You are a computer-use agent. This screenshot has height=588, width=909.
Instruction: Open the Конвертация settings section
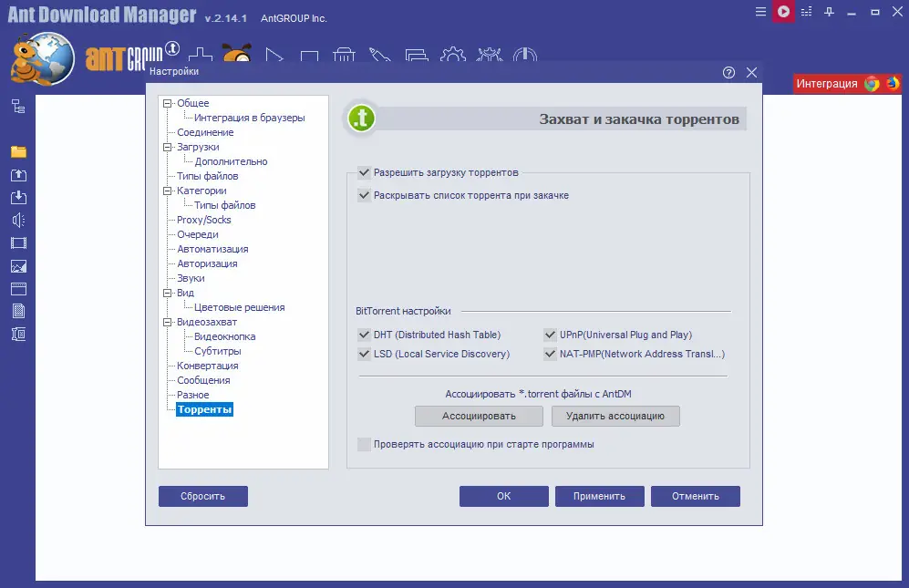point(208,366)
